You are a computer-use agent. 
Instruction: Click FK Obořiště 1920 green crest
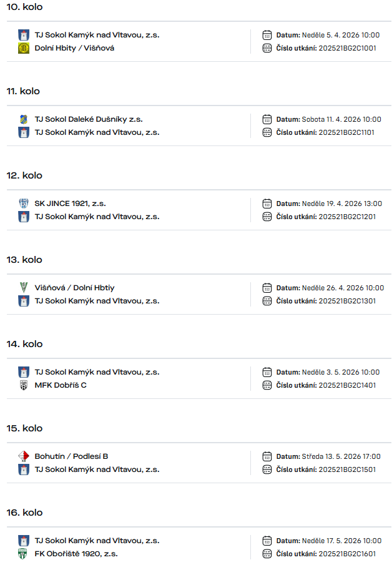click(x=24, y=554)
